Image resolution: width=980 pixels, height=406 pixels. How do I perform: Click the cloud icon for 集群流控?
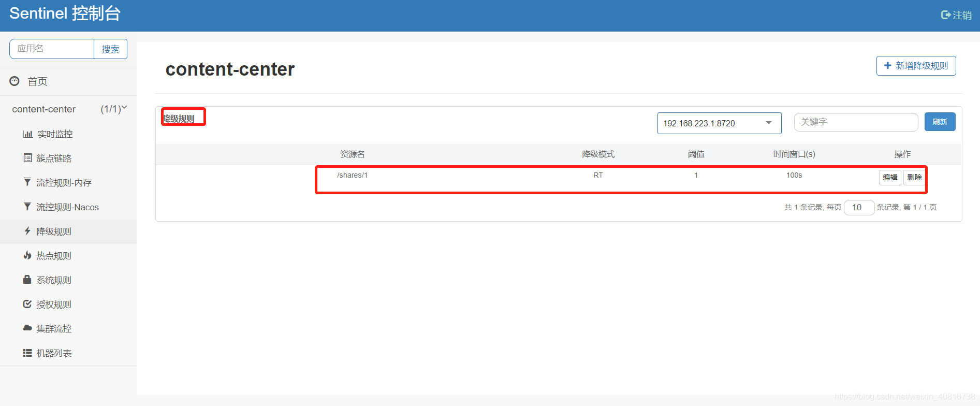coord(27,328)
